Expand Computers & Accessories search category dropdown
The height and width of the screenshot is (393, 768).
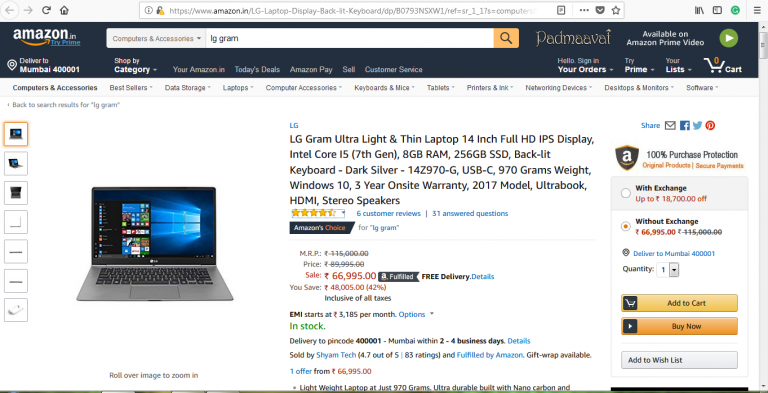[156, 38]
